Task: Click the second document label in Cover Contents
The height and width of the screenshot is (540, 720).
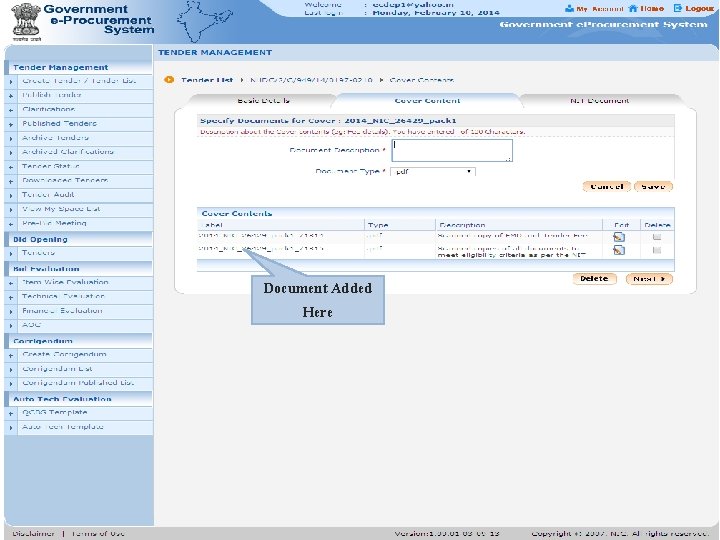Action: pos(261,248)
